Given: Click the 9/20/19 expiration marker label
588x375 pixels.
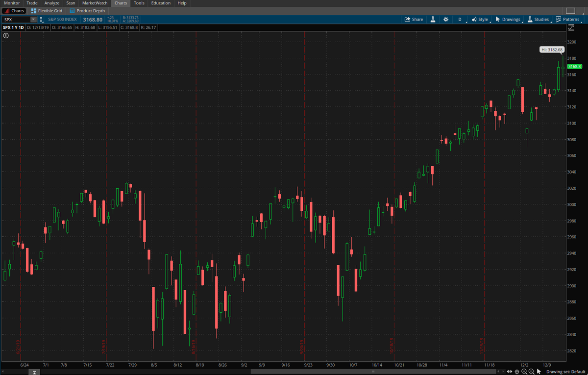Looking at the screenshot, I should point(302,346).
